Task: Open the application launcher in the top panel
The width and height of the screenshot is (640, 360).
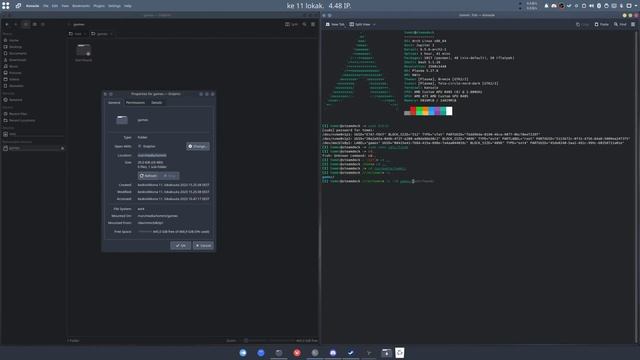Action: (6, 6)
